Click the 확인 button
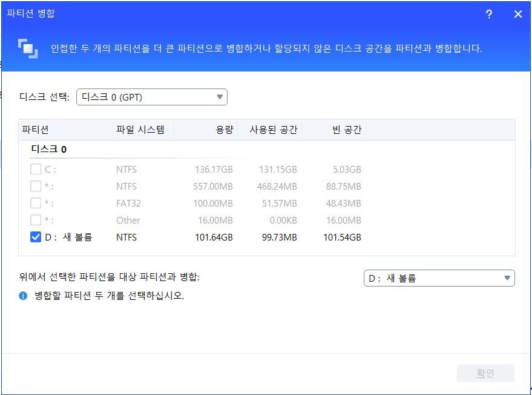This screenshot has width=532, height=395. click(485, 373)
